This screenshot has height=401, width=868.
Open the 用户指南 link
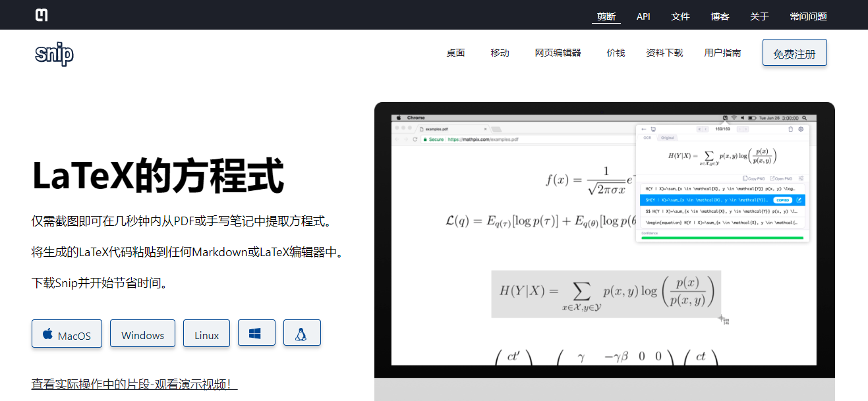tap(722, 53)
